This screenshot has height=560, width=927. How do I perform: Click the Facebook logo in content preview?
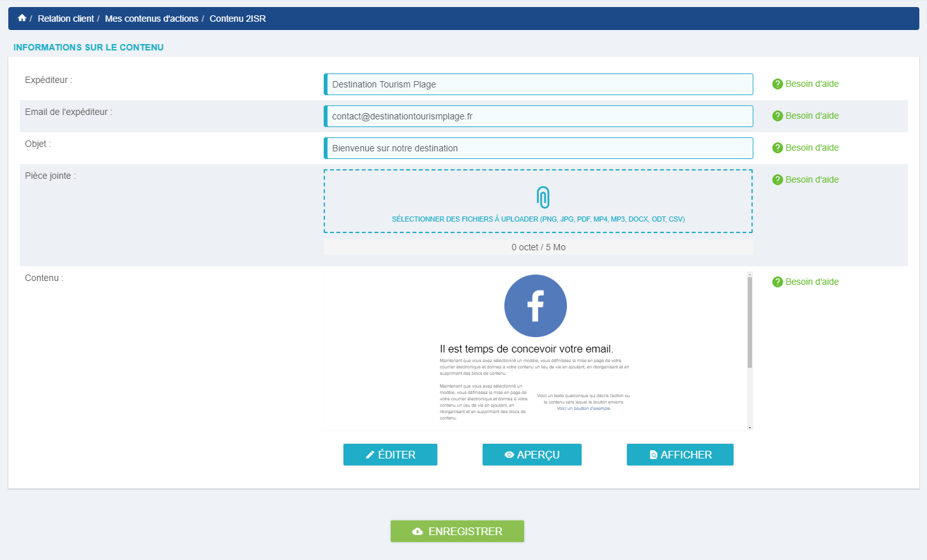pos(535,306)
